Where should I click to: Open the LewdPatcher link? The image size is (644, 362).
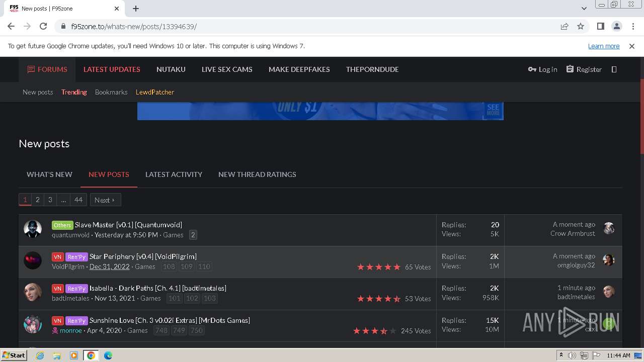click(x=155, y=92)
